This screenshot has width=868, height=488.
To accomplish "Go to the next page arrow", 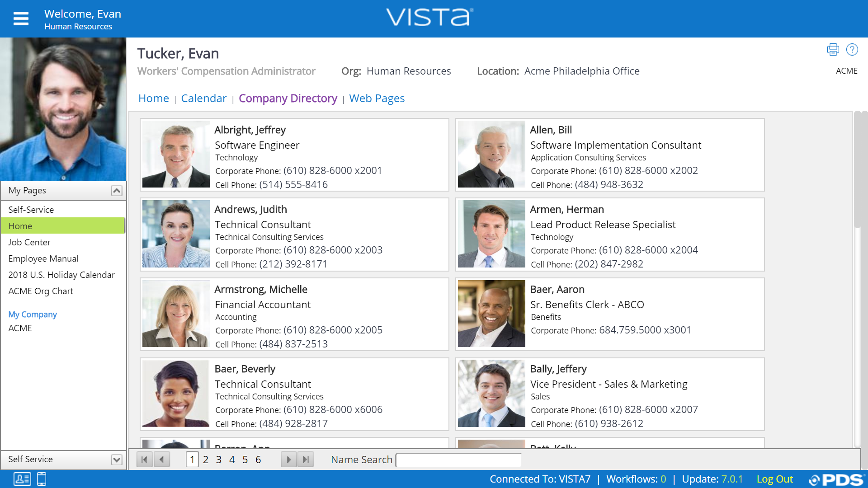I will point(288,460).
